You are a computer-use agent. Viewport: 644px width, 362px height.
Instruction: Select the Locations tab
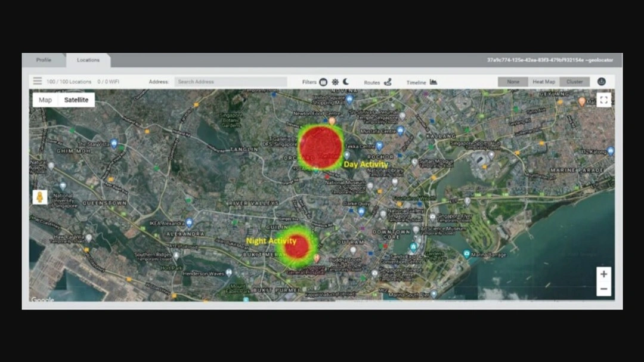(88, 60)
